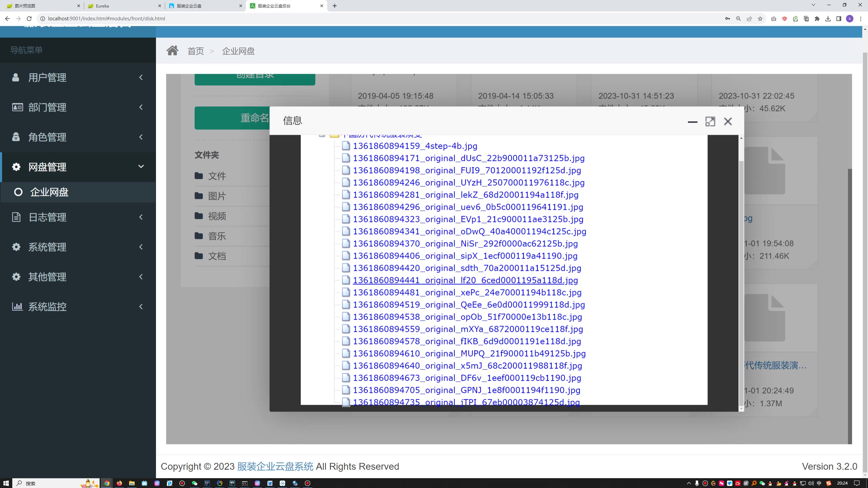The height and width of the screenshot is (488, 868).
Task: Click the 网盘管理 gear icon
Action: 16,167
